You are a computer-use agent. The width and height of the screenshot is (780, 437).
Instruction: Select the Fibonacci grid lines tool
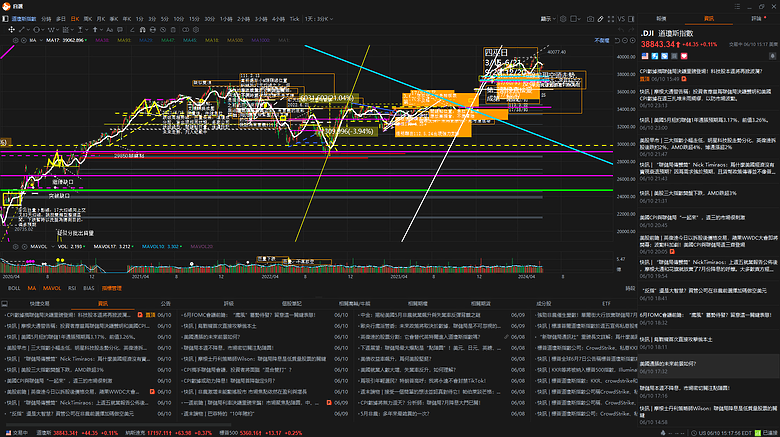click(66, 30)
